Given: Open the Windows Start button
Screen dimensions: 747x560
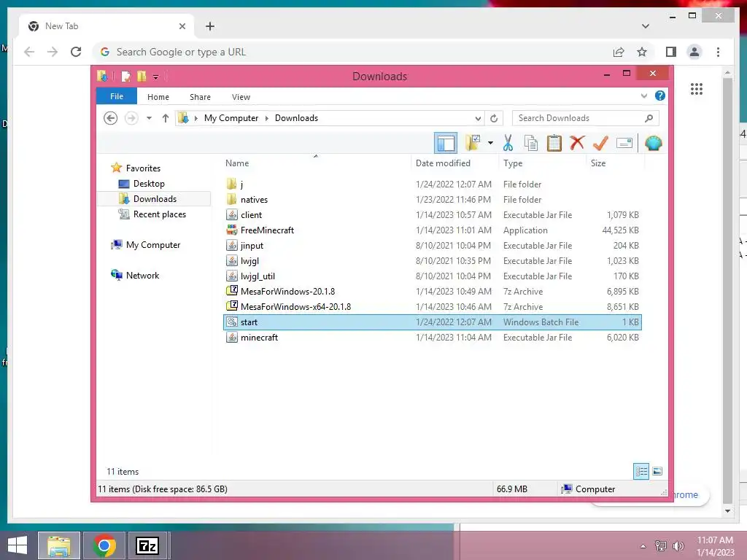Looking at the screenshot, I should click(x=18, y=545).
